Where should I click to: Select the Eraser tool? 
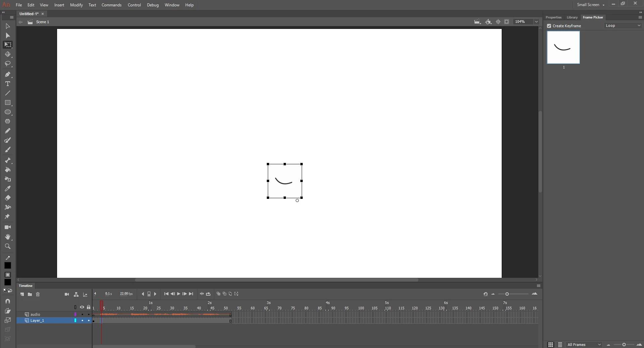pyautogui.click(x=8, y=198)
